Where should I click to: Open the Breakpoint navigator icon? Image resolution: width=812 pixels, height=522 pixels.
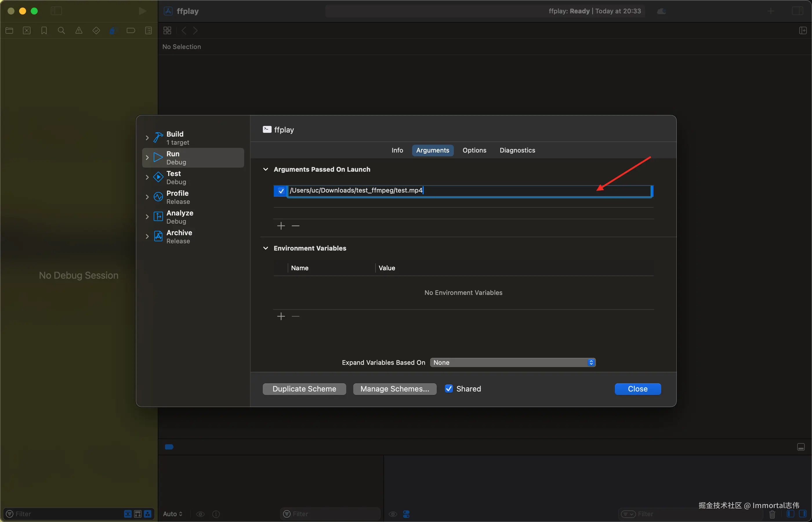point(131,30)
